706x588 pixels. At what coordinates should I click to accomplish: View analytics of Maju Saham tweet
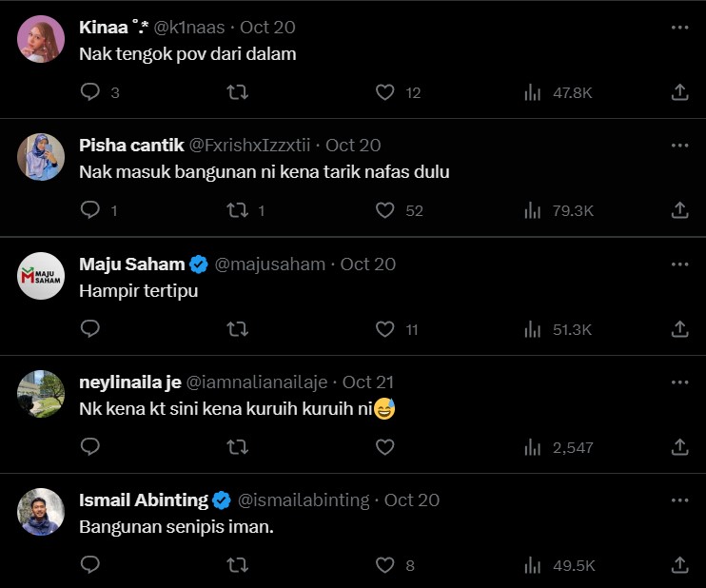tap(559, 329)
